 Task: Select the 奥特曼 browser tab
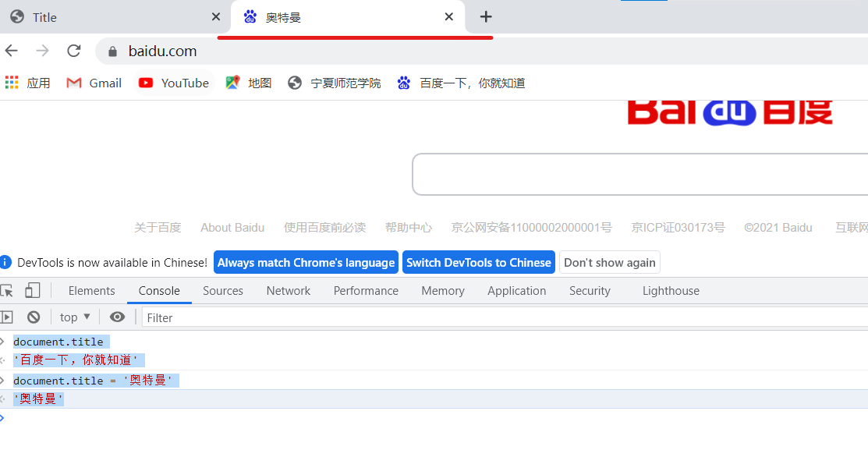(x=348, y=17)
